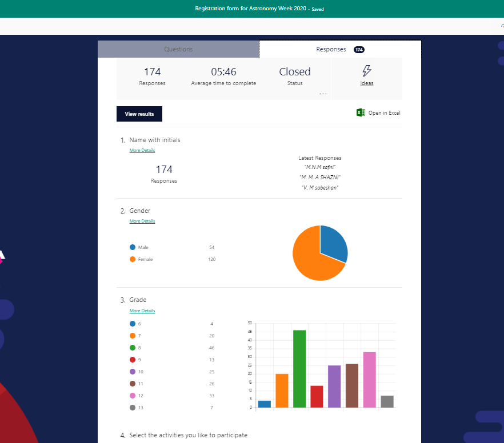Click the form title Registration form for Astronomy Week 2020
The height and width of the screenshot is (443, 504).
(250, 9)
